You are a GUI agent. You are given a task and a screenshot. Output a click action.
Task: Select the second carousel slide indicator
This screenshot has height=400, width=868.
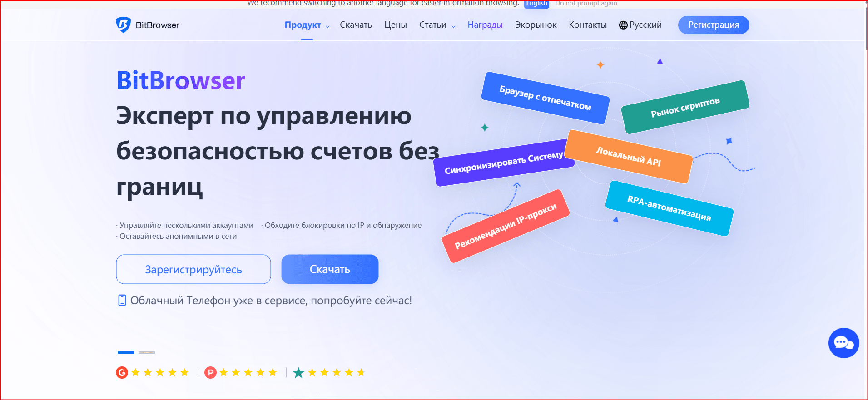tap(146, 352)
